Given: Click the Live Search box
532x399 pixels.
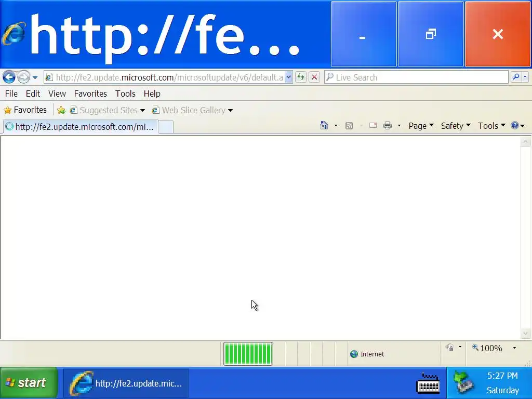Looking at the screenshot, I should [x=417, y=77].
